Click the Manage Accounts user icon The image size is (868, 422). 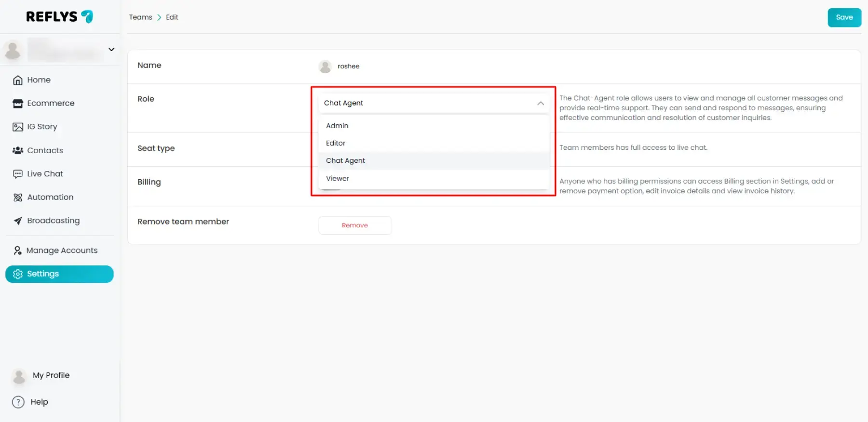18,251
